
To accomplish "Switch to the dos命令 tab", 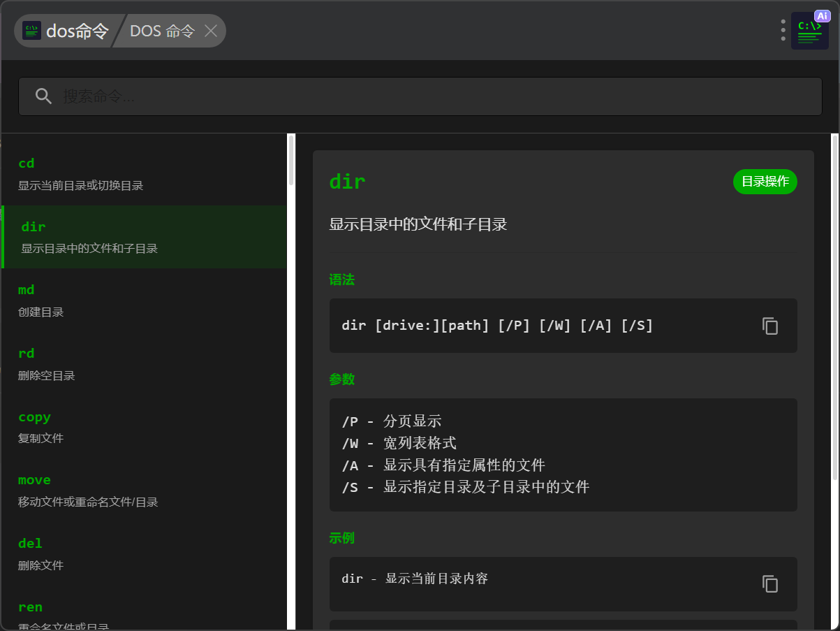I will (77, 31).
